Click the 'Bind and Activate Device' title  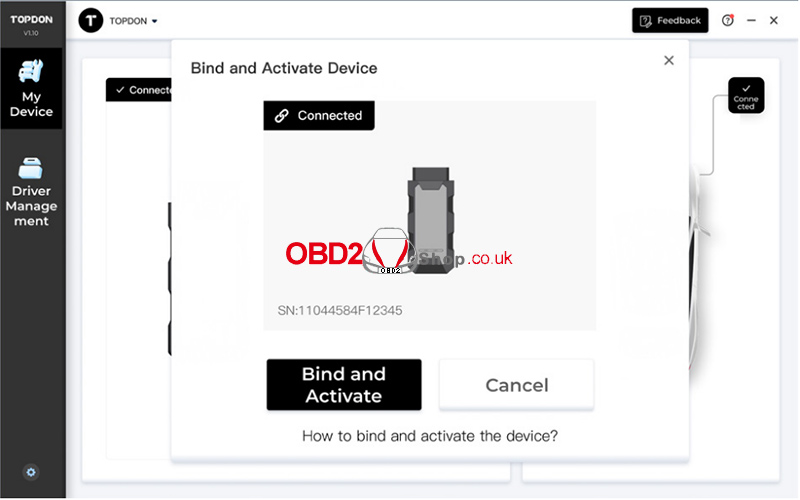[x=284, y=68]
